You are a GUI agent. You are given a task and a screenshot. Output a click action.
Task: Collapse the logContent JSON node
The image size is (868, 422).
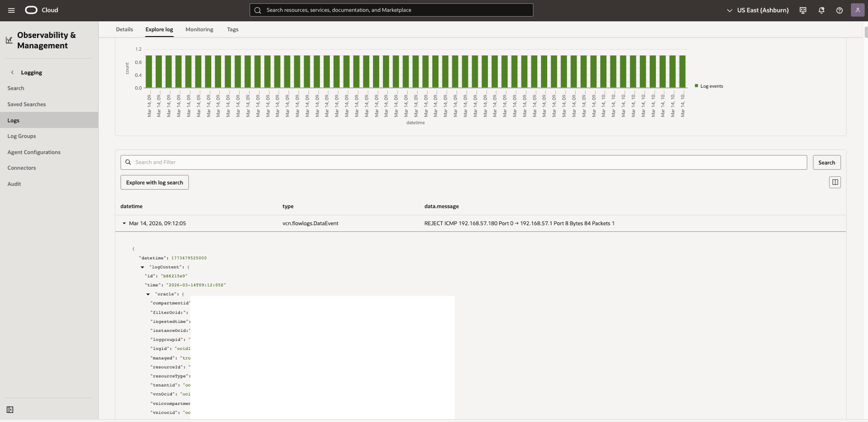[142, 267]
